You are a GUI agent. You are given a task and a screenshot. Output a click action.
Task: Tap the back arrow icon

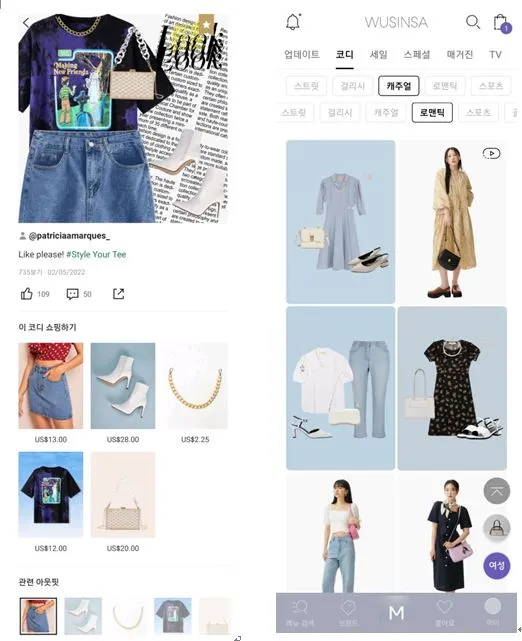coord(26,23)
